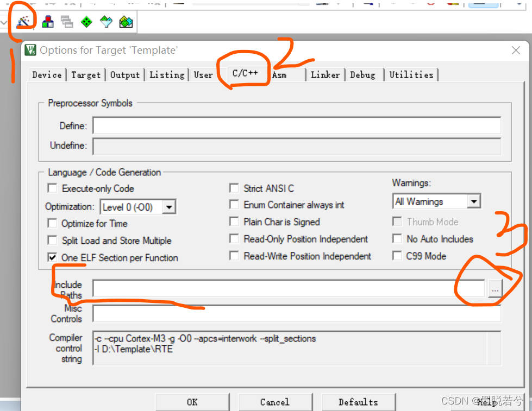This screenshot has height=411, width=532.
Task: Click the greyed Manage Multi-Project Workspace icon
Action: (67, 22)
